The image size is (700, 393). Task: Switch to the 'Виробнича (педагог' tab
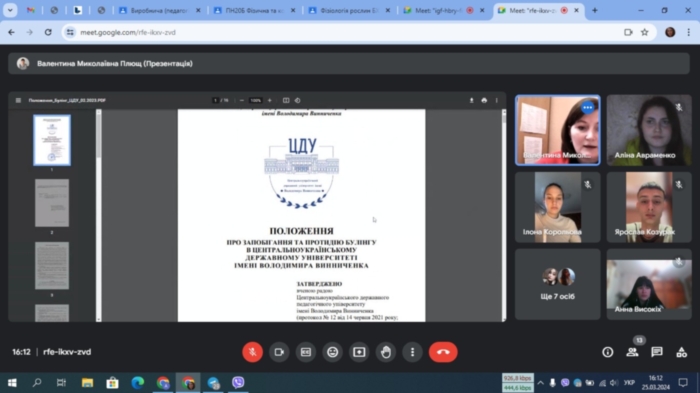(x=159, y=10)
